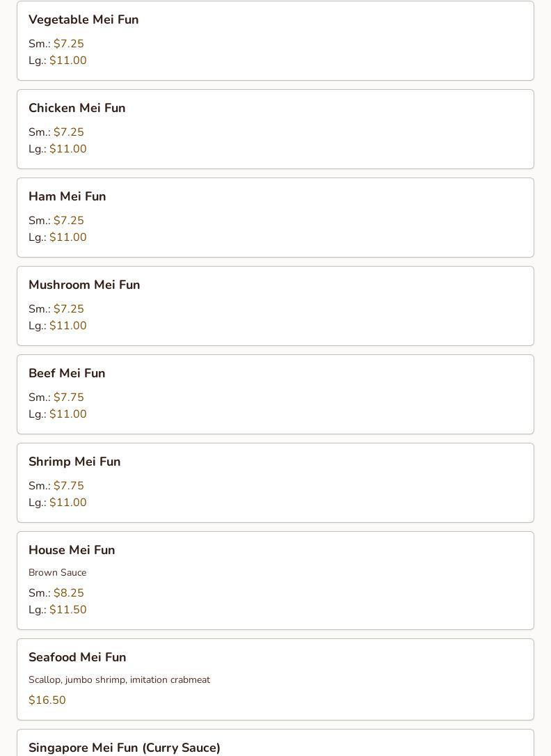Viewport: 551px width, 756px height.
Task: Click the Beef Mei Fun heading
Action: (x=67, y=373)
